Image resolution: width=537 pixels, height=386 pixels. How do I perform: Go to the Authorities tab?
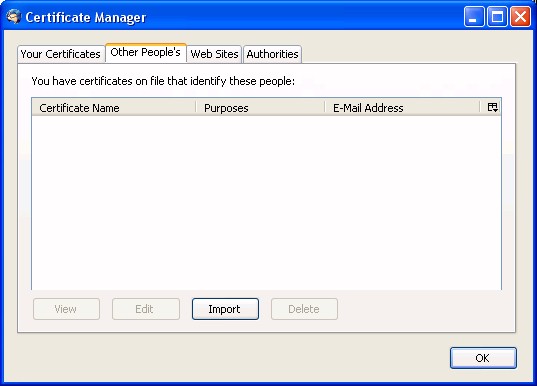(273, 54)
